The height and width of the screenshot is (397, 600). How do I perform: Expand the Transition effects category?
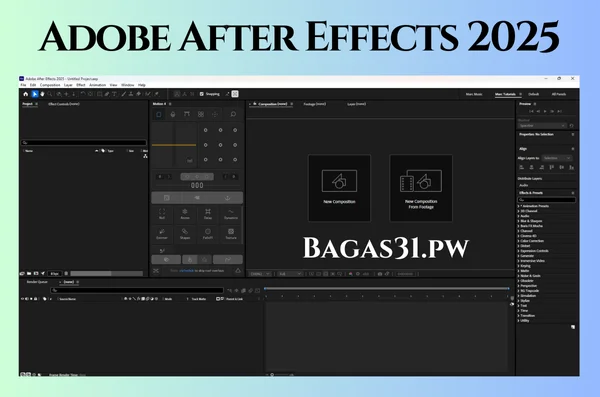(x=518, y=315)
